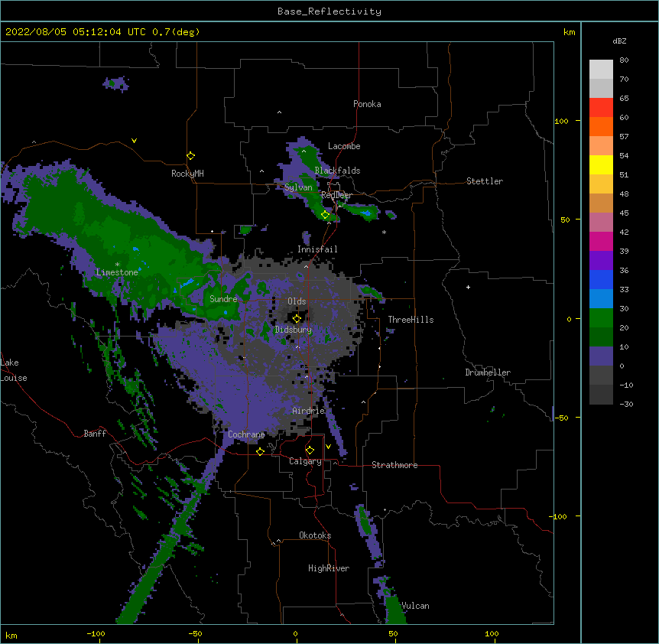This screenshot has height=644, width=659.
Task: Click the magenta 42 dBZ legend swatch
Action: (x=601, y=241)
